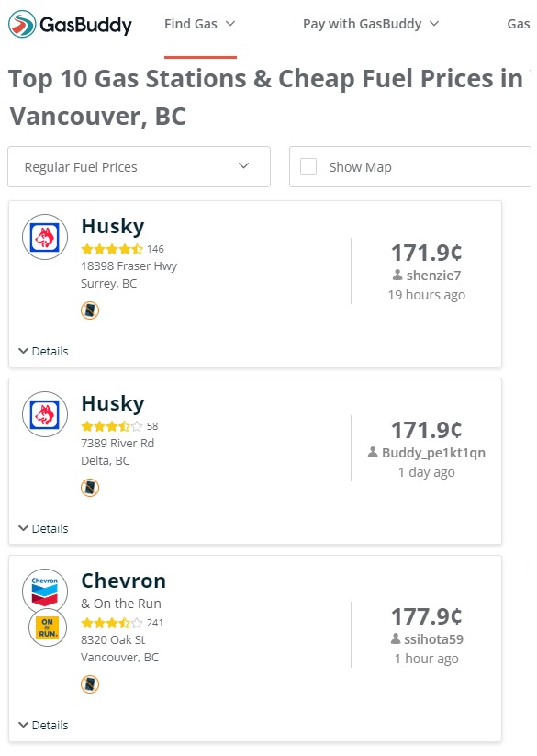Open the Chevron station name link
The height and width of the screenshot is (756, 537).
[123, 581]
